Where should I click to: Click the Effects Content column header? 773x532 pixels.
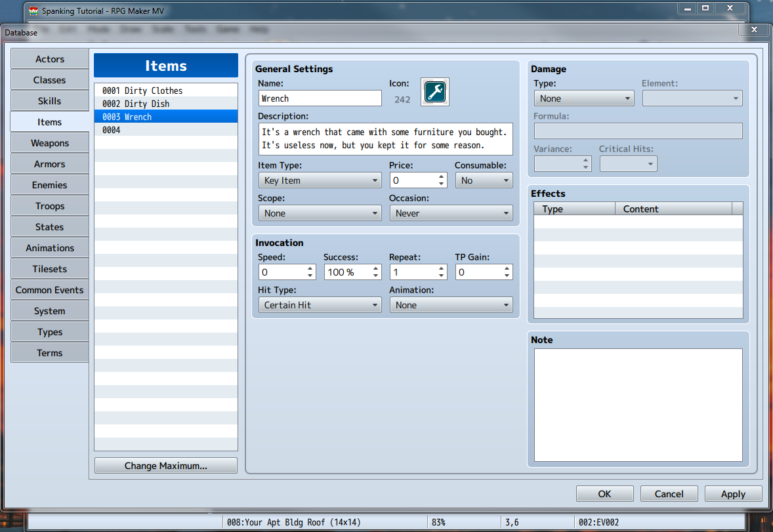tap(673, 209)
